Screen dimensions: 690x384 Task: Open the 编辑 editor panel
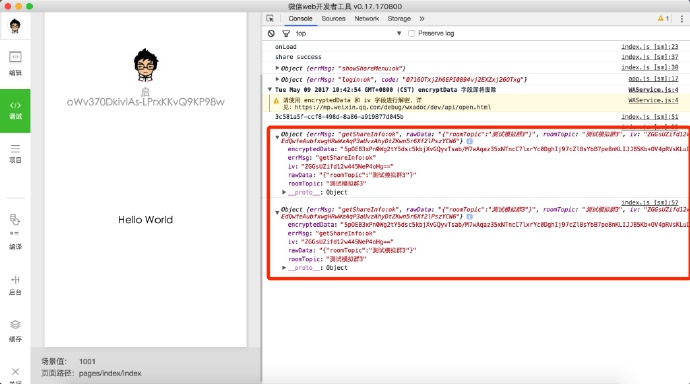tap(15, 63)
